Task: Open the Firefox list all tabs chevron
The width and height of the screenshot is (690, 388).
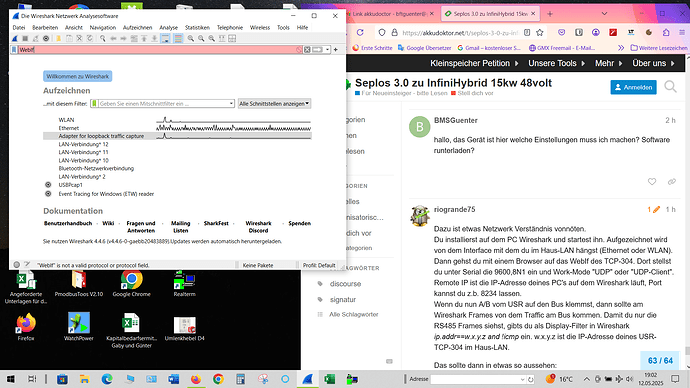Action: [605, 14]
